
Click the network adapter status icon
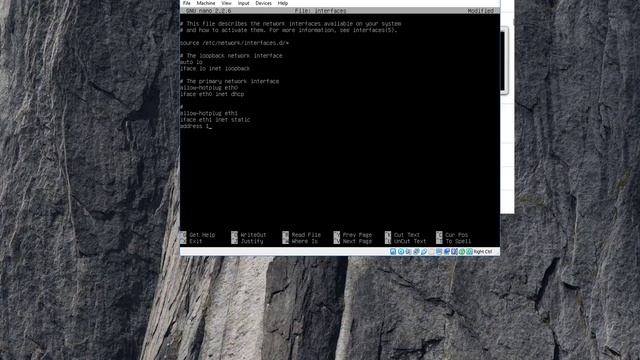416,251
